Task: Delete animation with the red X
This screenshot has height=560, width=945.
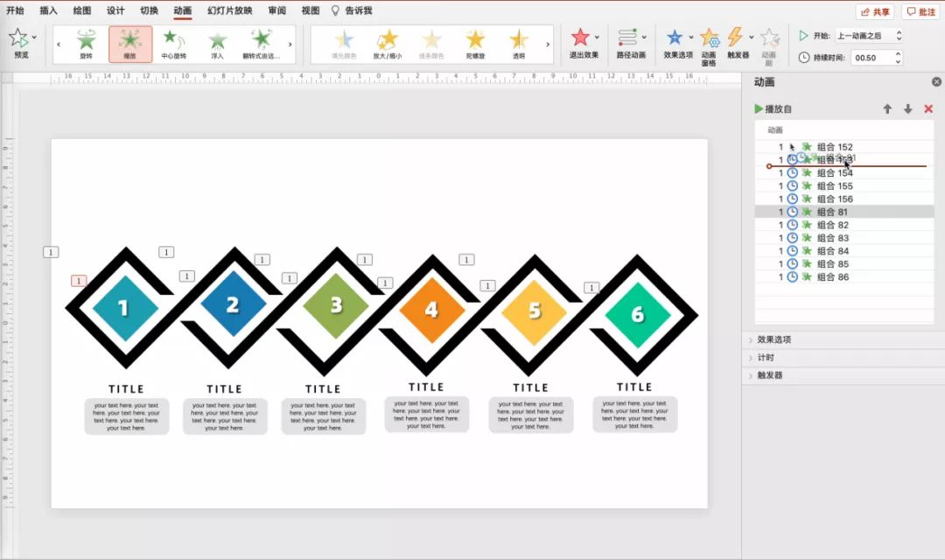Action: coord(928,109)
